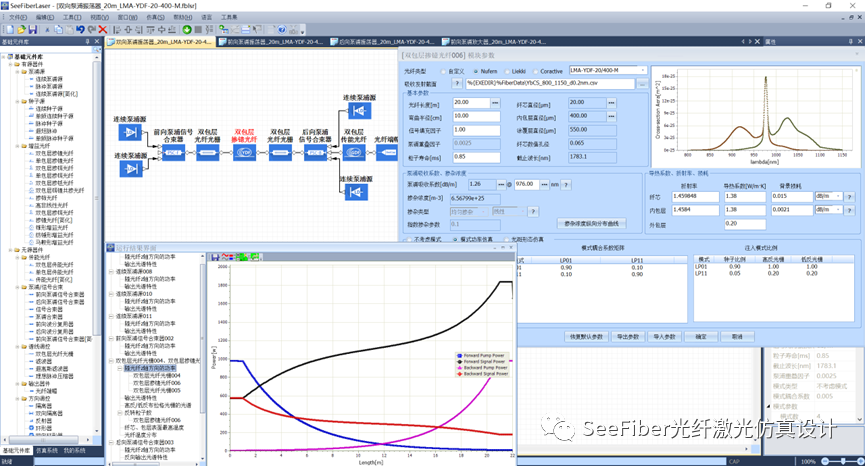Select the top-left CW pump source block
Image resolution: width=865 pixels, height=466 pixels.
[x=130, y=132]
